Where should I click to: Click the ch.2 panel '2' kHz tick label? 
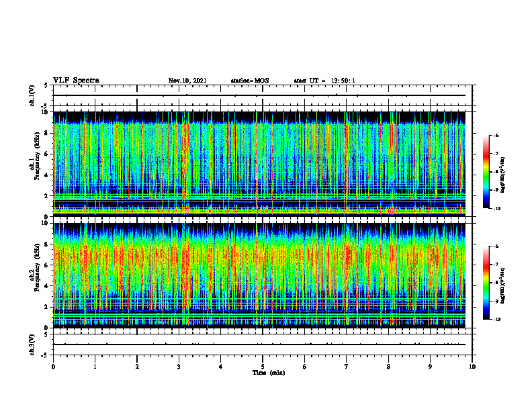click(46, 307)
